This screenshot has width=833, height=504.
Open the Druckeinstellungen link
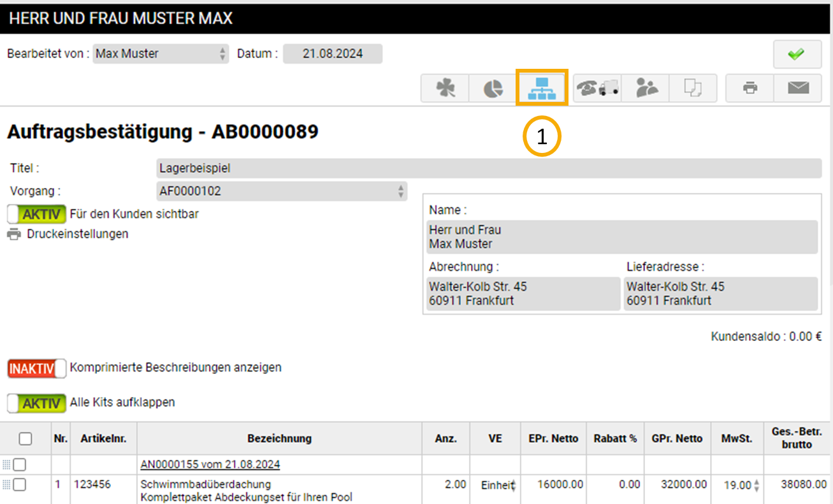pos(77,234)
